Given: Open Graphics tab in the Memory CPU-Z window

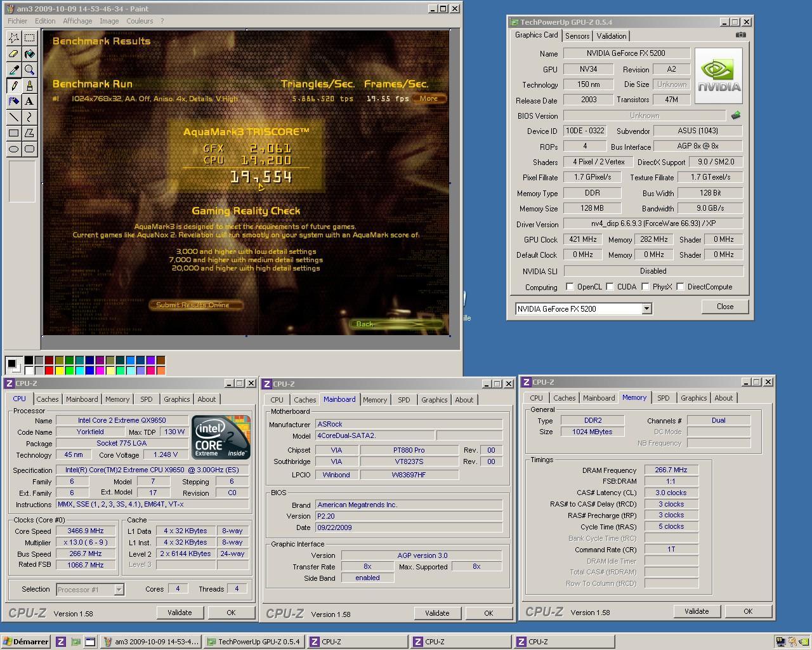Looking at the screenshot, I should click(693, 398).
